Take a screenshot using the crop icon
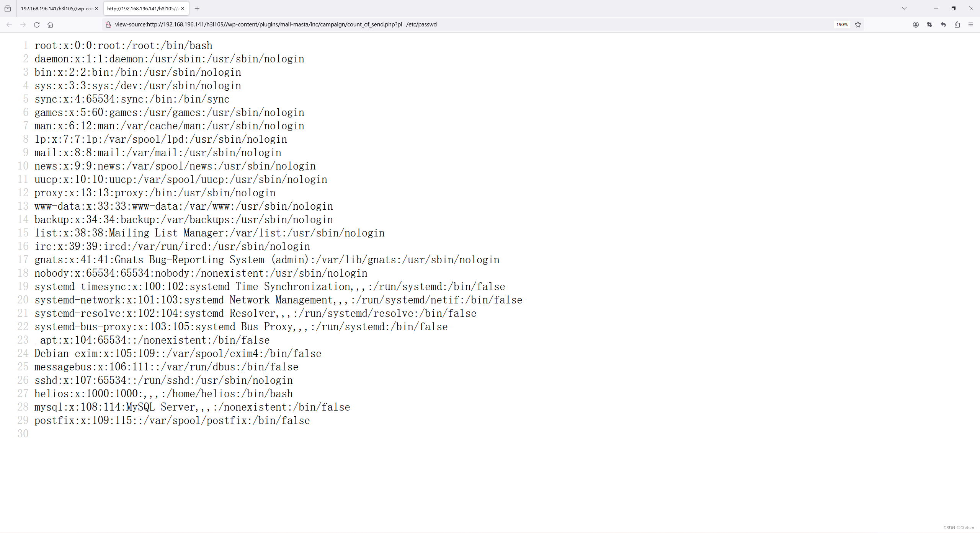The width and height of the screenshot is (980, 533). [929, 24]
